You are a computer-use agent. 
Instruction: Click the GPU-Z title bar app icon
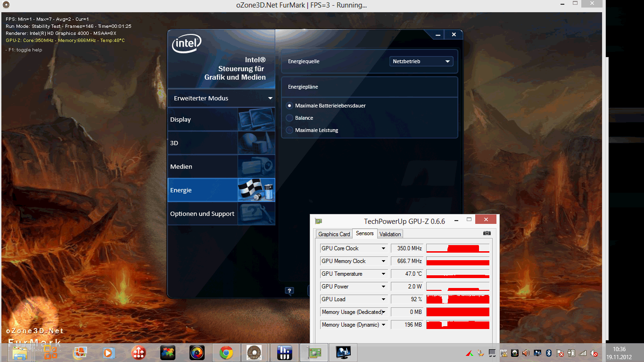coord(319,221)
